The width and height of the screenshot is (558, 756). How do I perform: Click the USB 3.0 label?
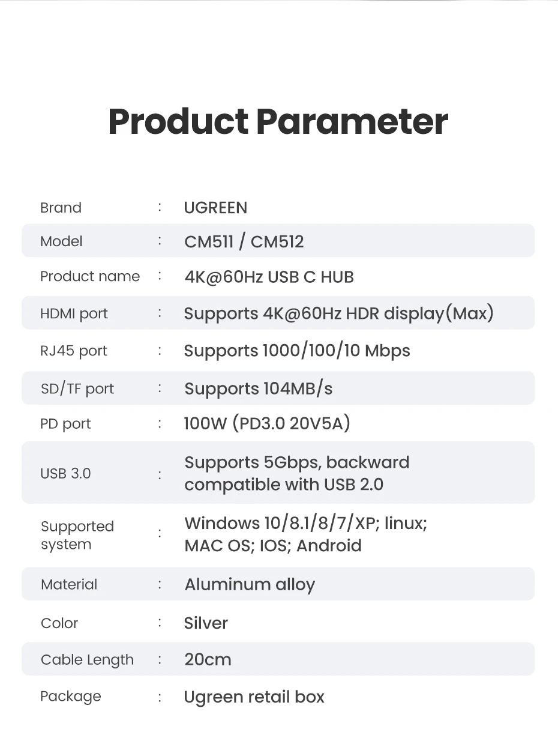(x=65, y=473)
